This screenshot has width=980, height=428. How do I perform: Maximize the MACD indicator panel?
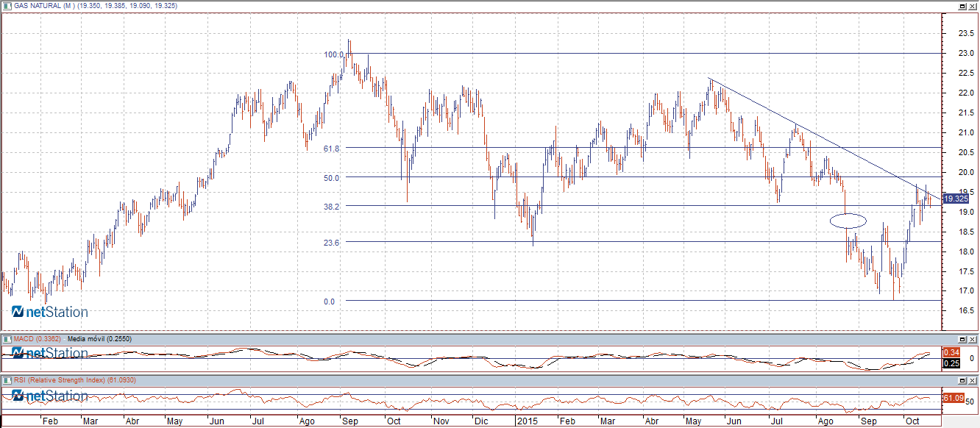click(962, 339)
